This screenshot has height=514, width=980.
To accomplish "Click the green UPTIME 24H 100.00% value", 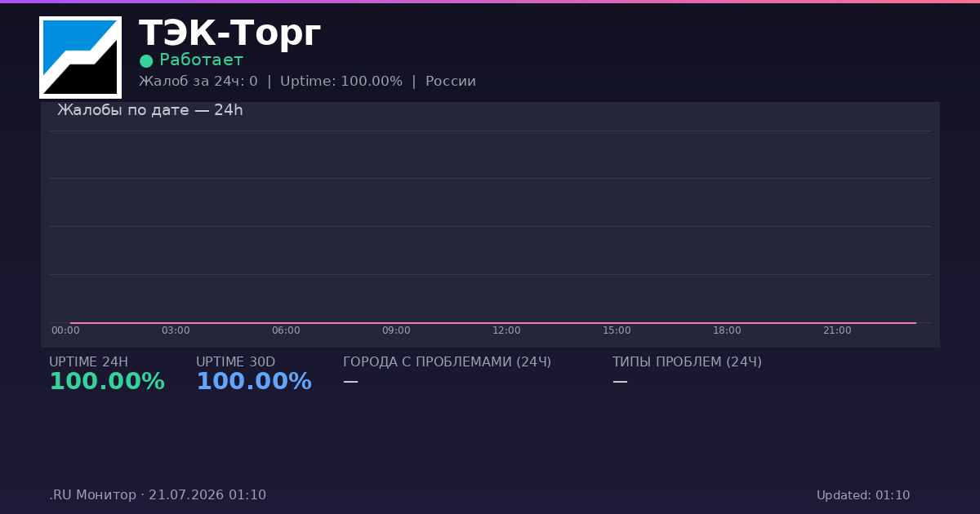I will pyautogui.click(x=107, y=382).
